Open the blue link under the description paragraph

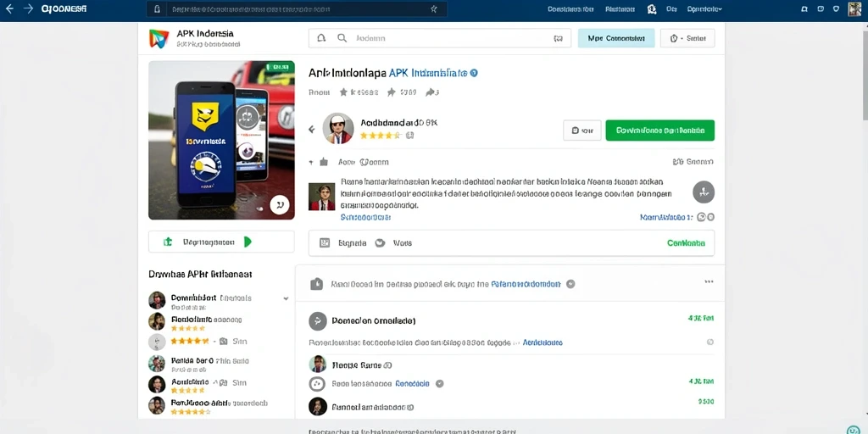tap(365, 218)
